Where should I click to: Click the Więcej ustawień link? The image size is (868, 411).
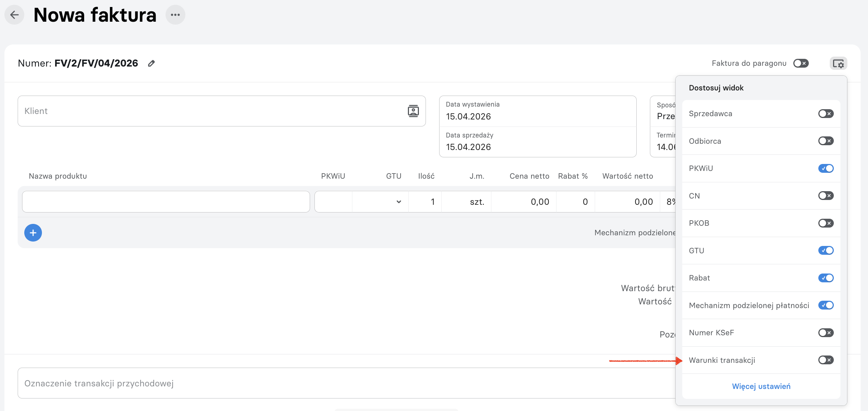(x=761, y=386)
